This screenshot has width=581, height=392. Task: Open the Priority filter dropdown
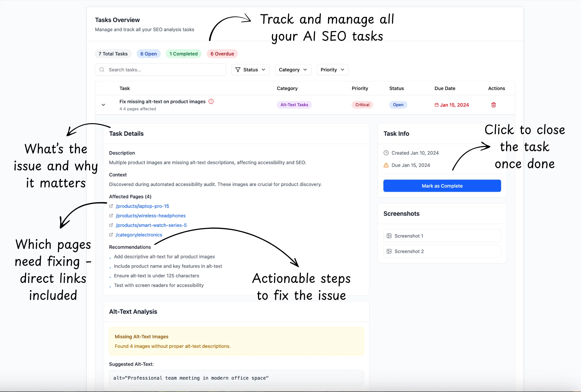pos(332,70)
